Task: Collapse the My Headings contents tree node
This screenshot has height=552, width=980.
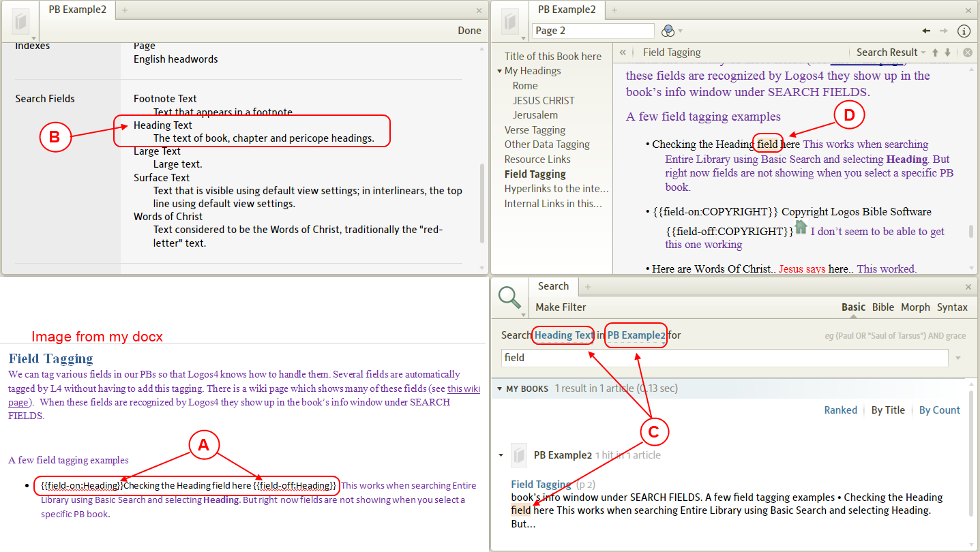Action: pos(500,71)
